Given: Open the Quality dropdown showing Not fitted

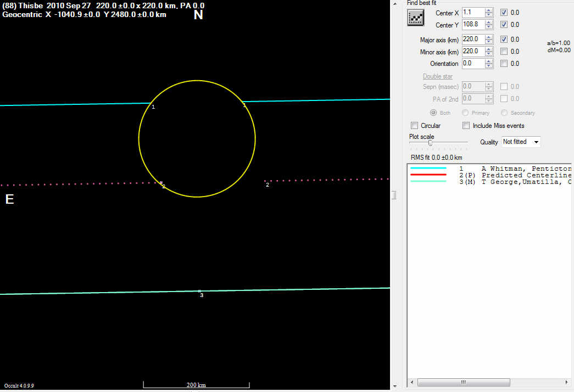Looking at the screenshot, I should 521,142.
